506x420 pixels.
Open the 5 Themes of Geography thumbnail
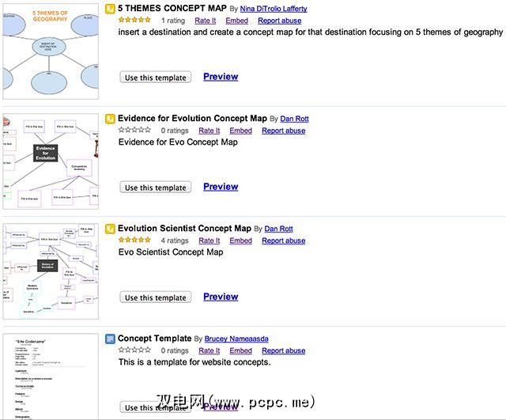(x=49, y=50)
